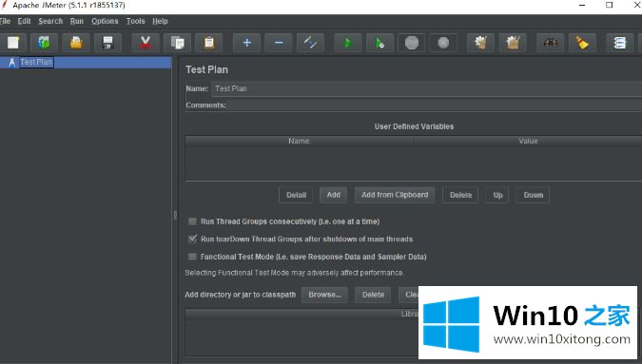Open the Help menu
Viewport: 642px width, 364px height.
pos(160,21)
